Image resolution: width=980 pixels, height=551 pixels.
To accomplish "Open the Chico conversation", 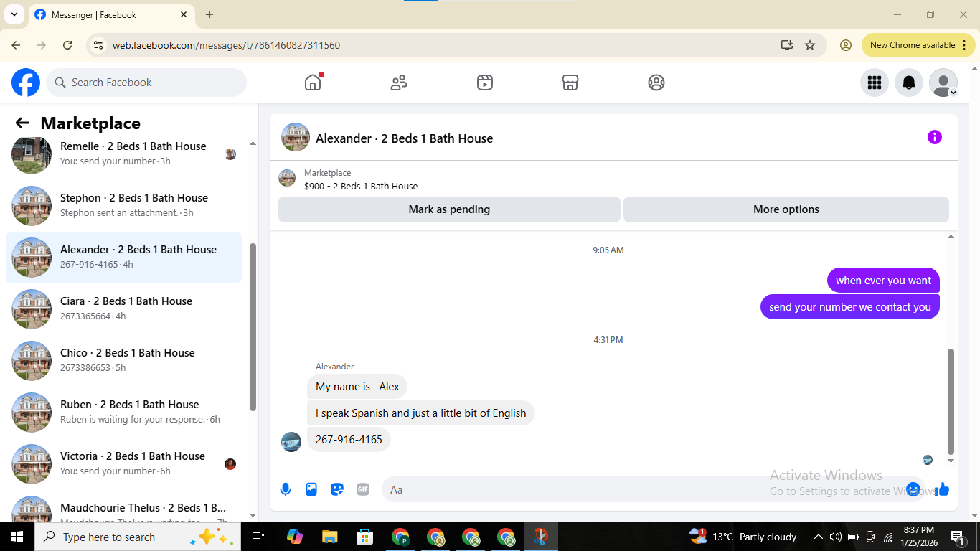I will click(x=123, y=361).
